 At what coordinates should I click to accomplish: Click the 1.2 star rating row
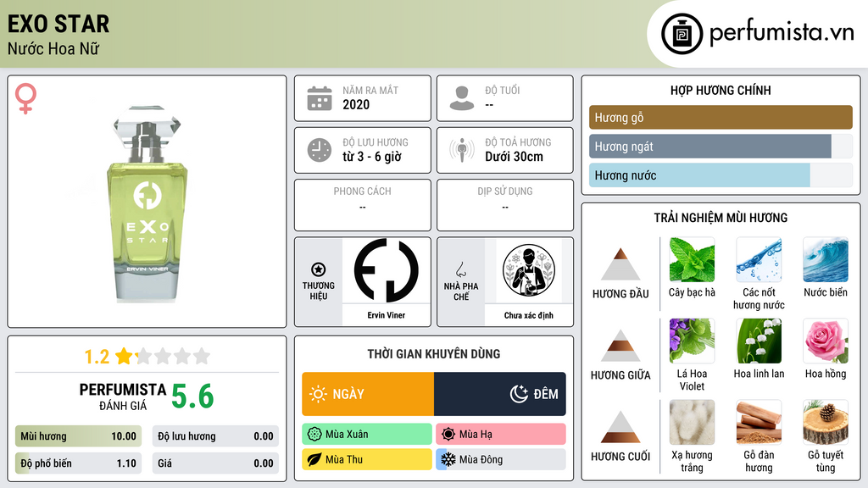(x=147, y=357)
